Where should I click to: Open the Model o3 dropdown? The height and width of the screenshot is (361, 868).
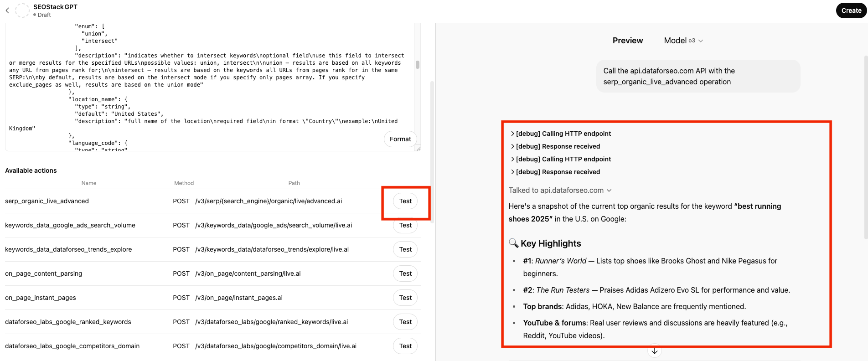[x=683, y=41]
